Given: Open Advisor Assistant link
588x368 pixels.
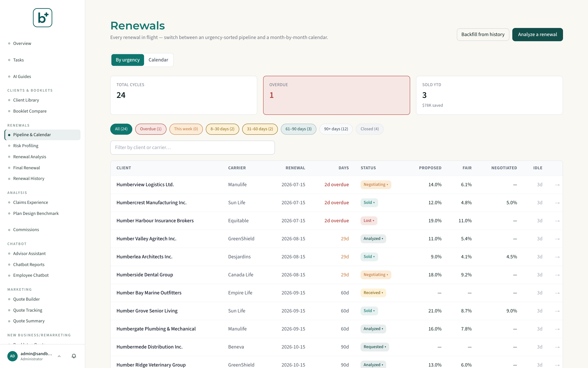Looking at the screenshot, I should click(x=29, y=253).
